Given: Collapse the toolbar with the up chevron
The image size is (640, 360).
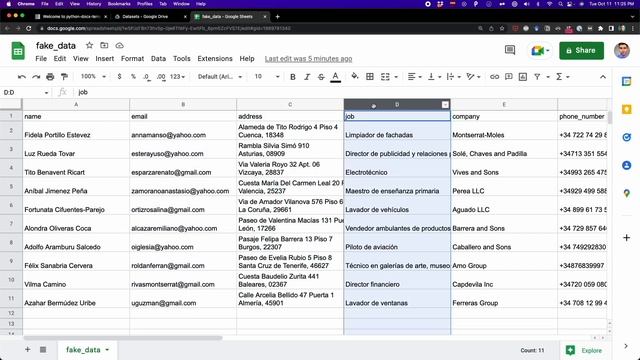Looking at the screenshot, I should (603, 77).
